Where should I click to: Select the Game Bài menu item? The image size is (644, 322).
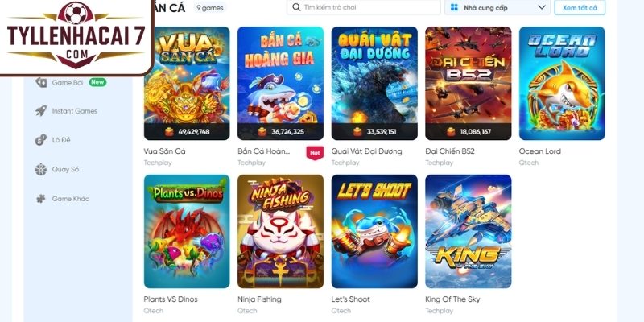pos(68,83)
